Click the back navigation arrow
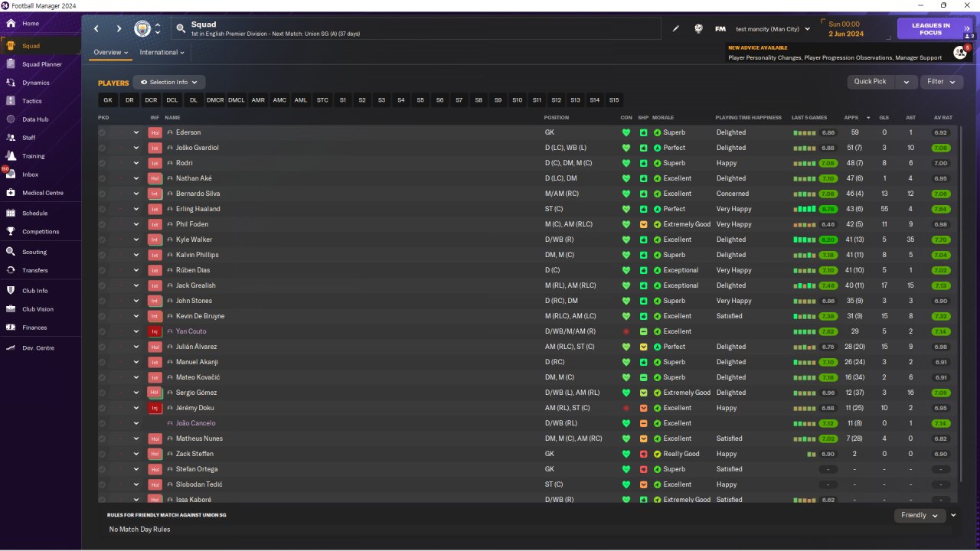Image resolution: width=980 pixels, height=551 pixels. pos(96,29)
